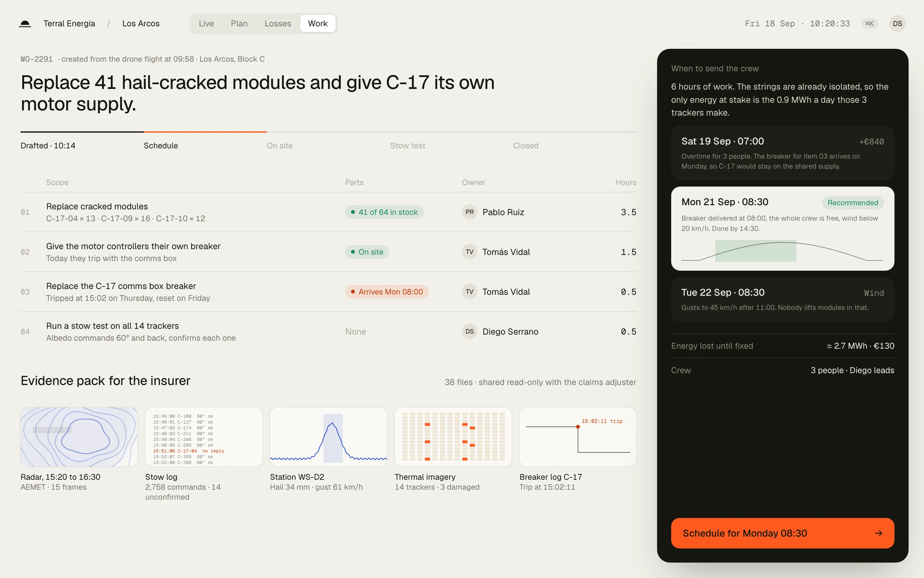Click the 3 people · Diego leads value

(x=852, y=370)
